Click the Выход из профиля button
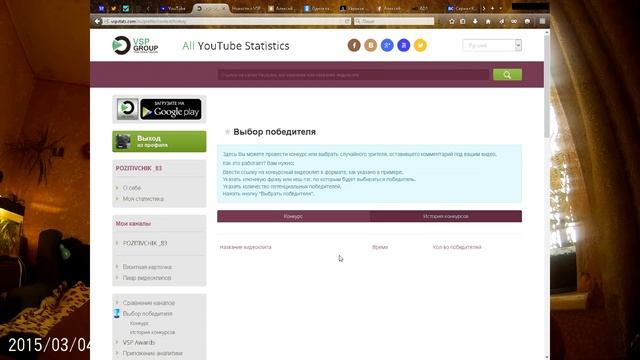The height and width of the screenshot is (360, 640). (x=159, y=141)
